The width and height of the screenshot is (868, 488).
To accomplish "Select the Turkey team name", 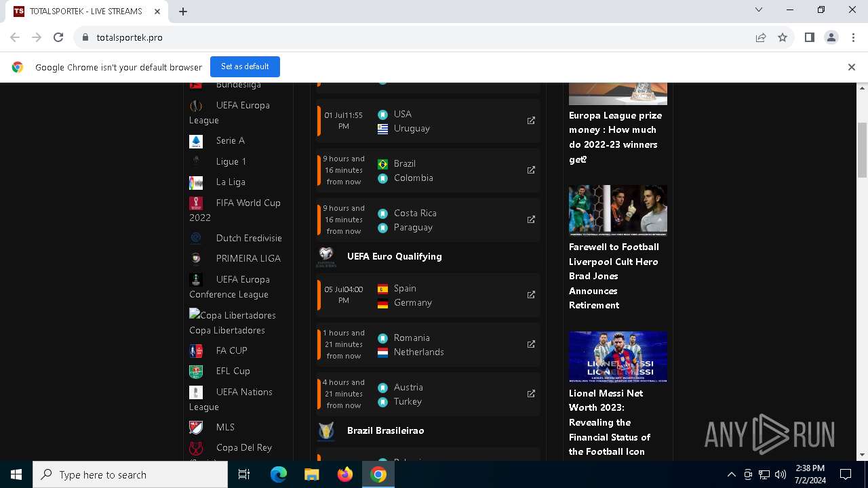I will [408, 401].
